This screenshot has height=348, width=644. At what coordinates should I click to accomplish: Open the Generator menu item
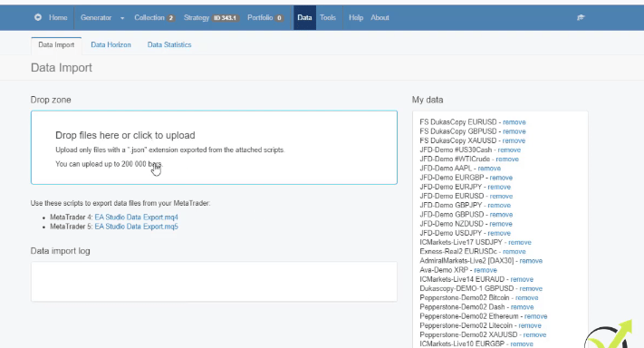(x=96, y=17)
